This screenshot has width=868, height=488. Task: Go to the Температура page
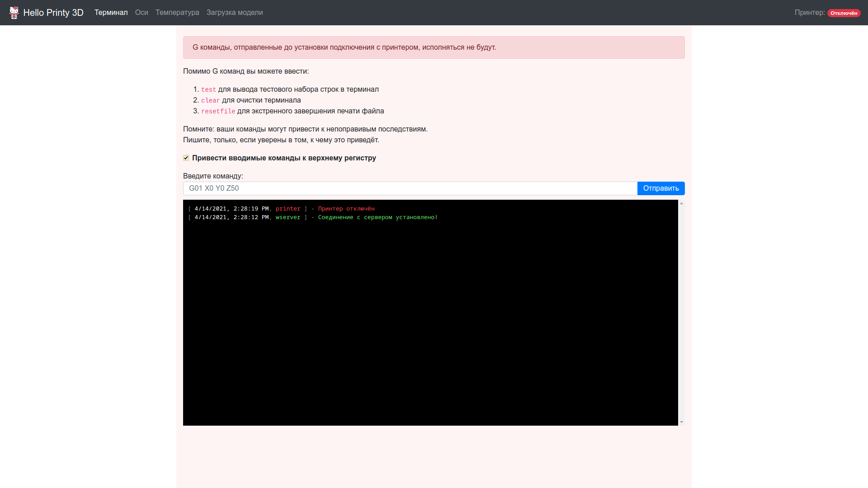[177, 13]
